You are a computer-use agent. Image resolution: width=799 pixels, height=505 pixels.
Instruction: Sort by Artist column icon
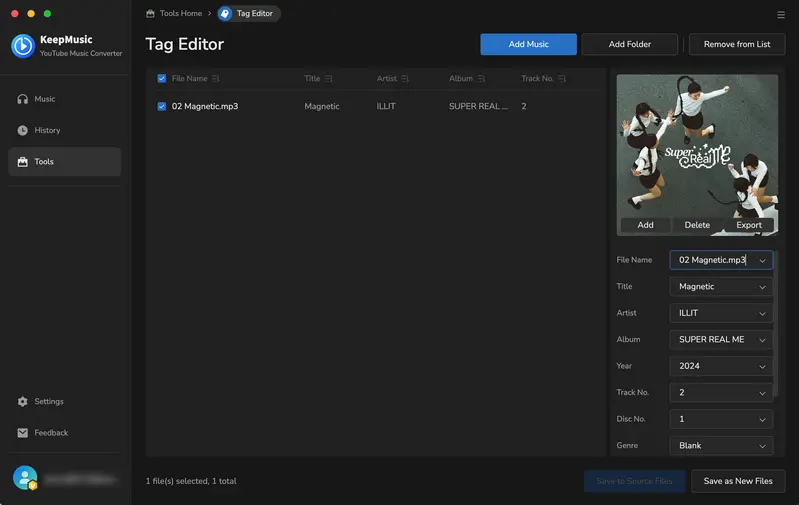pyautogui.click(x=405, y=78)
